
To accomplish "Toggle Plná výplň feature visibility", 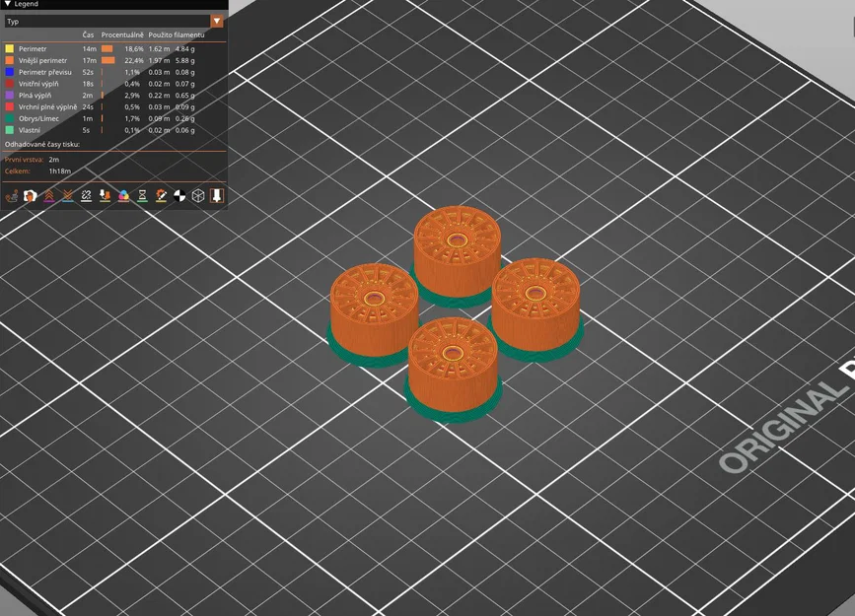I will [35, 96].
